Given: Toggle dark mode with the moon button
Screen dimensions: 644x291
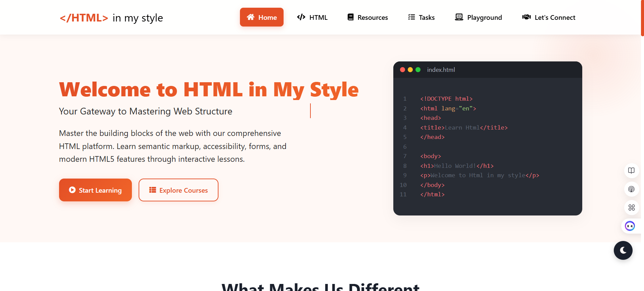Looking at the screenshot, I should (623, 250).
